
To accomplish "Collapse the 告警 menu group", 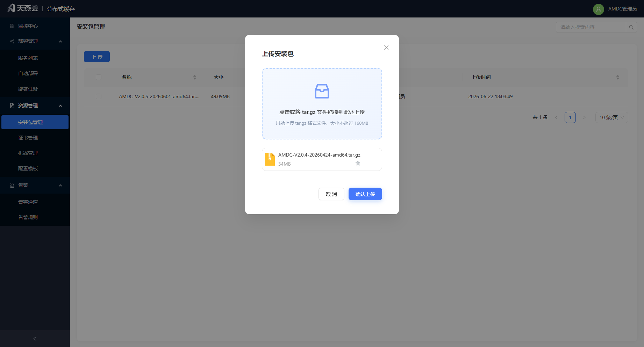I will [60, 185].
